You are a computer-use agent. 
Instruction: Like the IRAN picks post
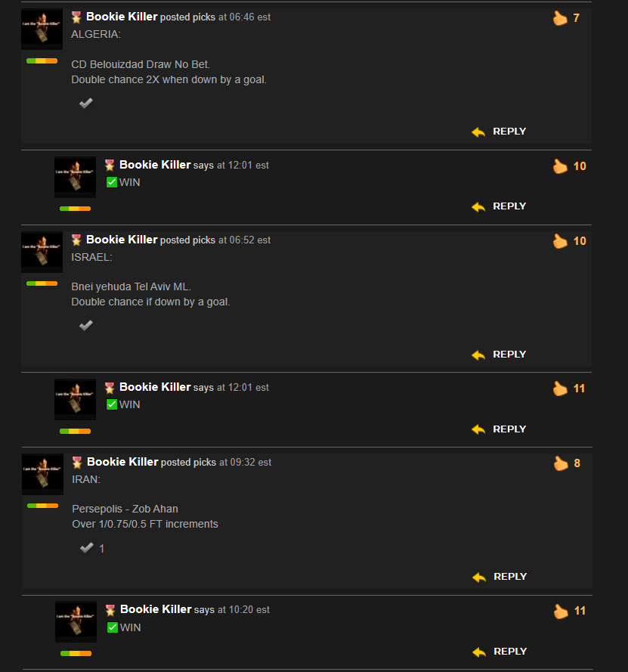tap(561, 463)
